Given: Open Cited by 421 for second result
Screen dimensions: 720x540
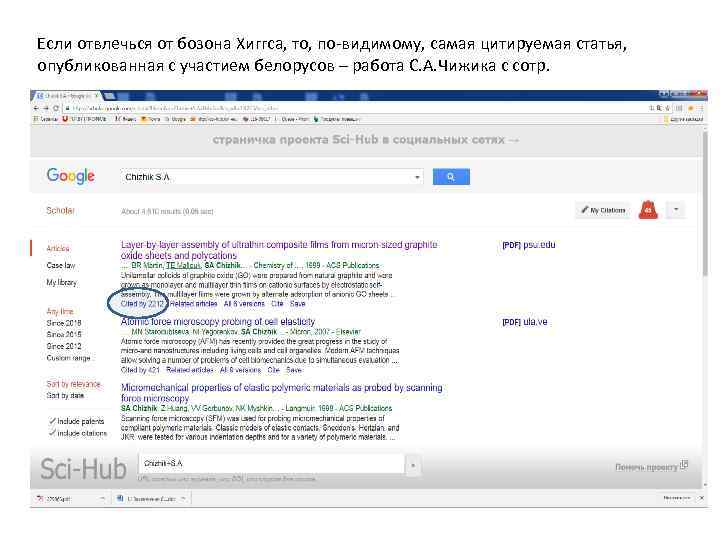Looking at the screenshot, I should coord(140,370).
